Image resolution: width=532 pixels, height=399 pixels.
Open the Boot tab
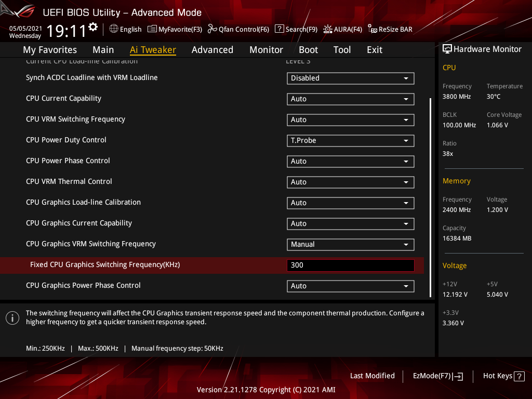308,50
